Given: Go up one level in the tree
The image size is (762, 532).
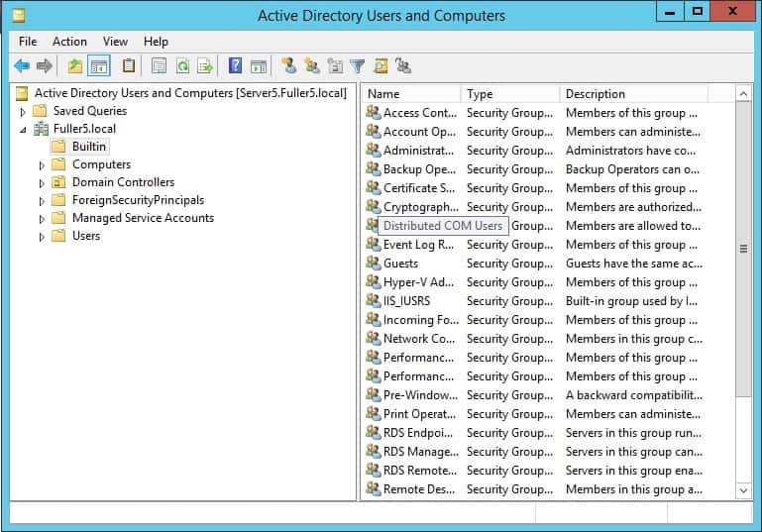Looking at the screenshot, I should [75, 65].
